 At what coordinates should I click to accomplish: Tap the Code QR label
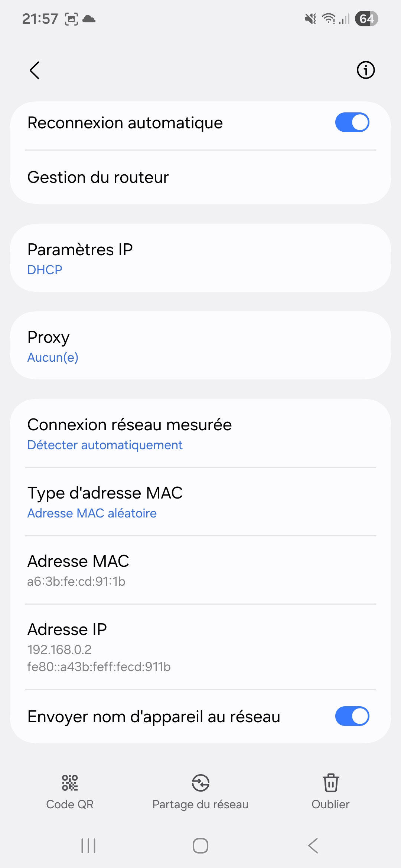[70, 804]
